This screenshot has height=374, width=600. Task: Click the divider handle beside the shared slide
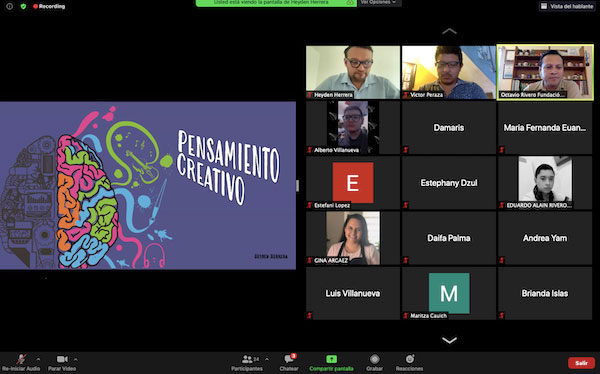pyautogui.click(x=298, y=186)
